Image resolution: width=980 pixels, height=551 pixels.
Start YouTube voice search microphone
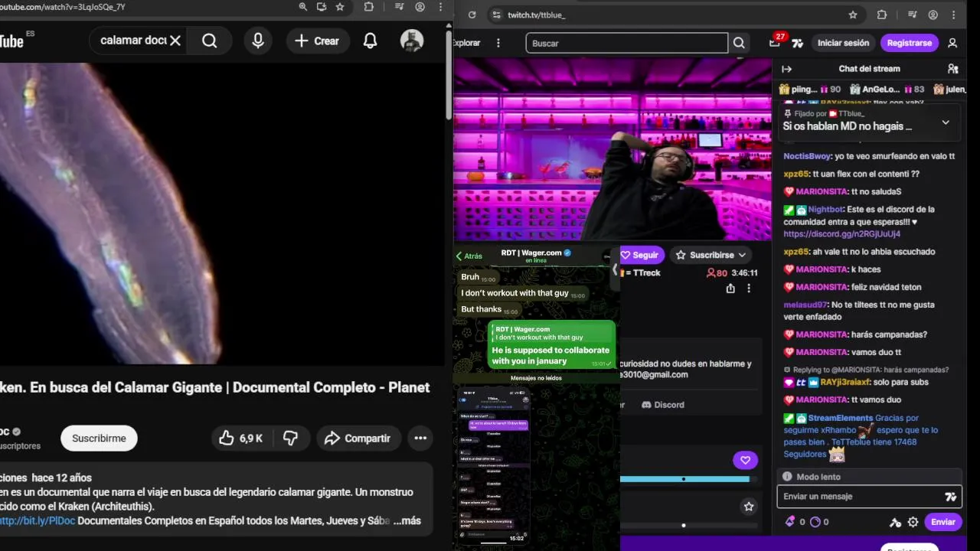(x=258, y=41)
